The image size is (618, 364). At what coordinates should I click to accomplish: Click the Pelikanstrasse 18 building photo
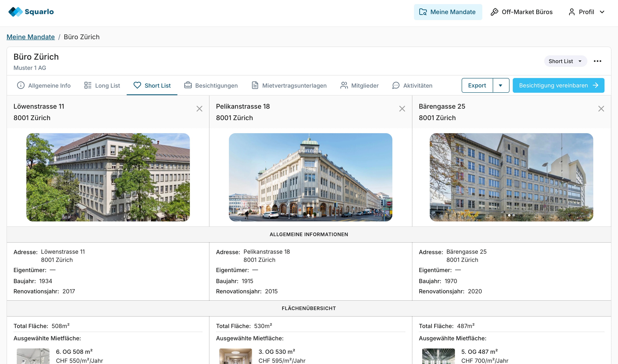(x=310, y=177)
